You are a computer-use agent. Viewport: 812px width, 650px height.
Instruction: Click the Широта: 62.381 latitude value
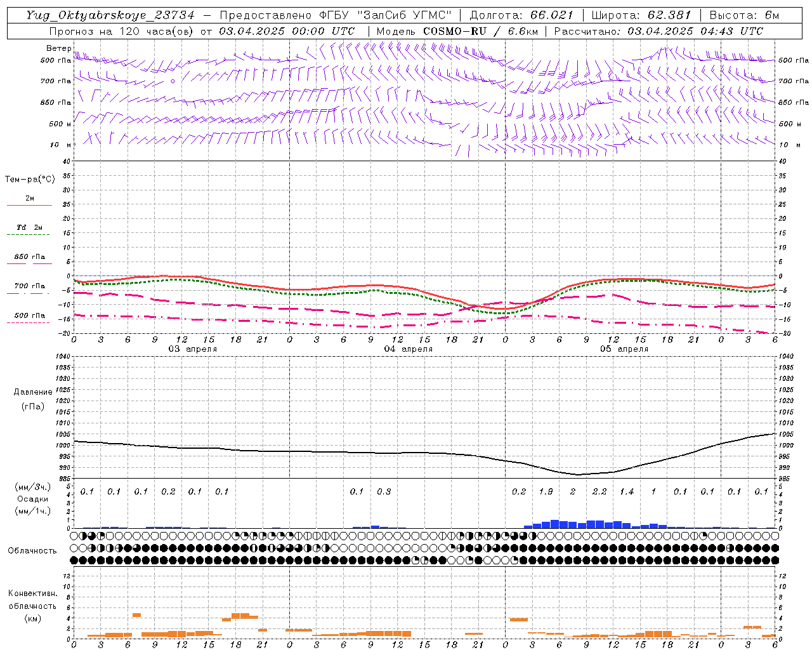tap(641, 15)
